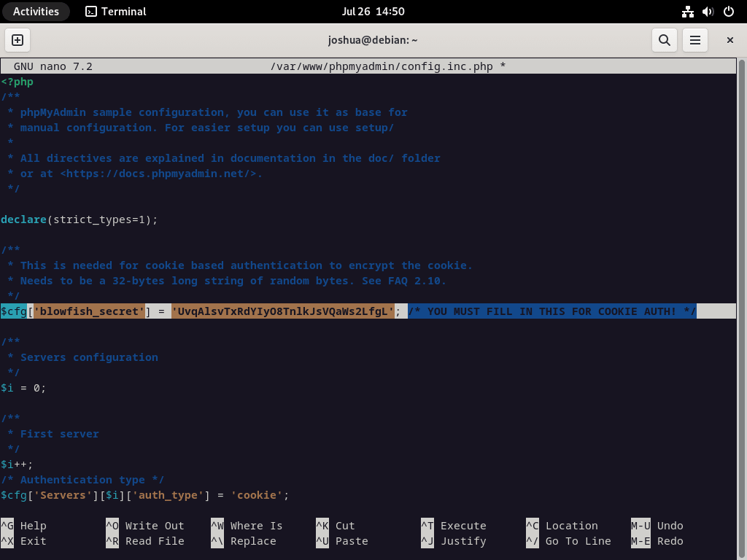The image size is (747, 560).
Task: Click the Exit shortcut in nano
Action: tap(33, 541)
